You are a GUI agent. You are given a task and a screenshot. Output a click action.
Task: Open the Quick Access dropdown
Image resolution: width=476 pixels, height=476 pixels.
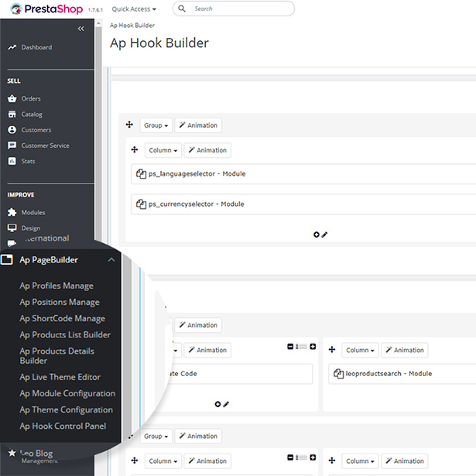tap(134, 9)
